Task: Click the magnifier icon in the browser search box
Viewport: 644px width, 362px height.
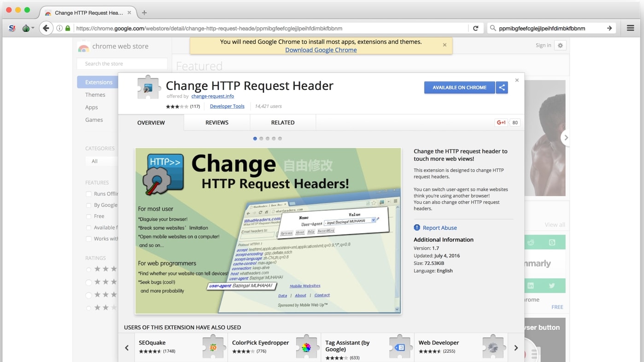Action: (x=493, y=29)
